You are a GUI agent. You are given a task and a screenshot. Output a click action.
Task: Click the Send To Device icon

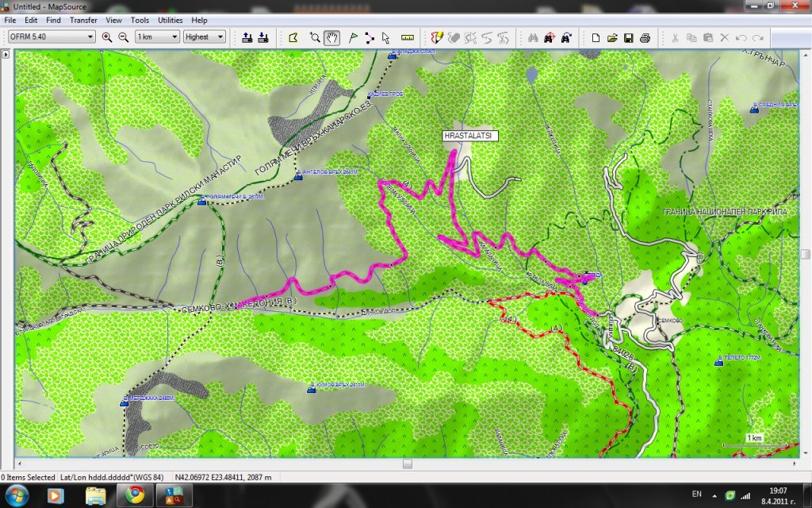click(x=247, y=37)
